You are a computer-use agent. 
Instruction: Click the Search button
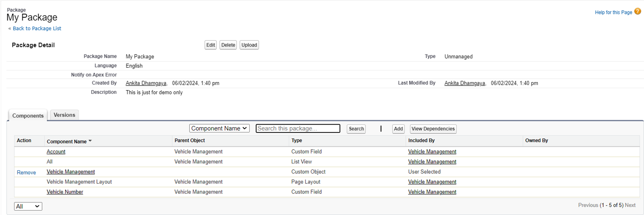tap(356, 129)
